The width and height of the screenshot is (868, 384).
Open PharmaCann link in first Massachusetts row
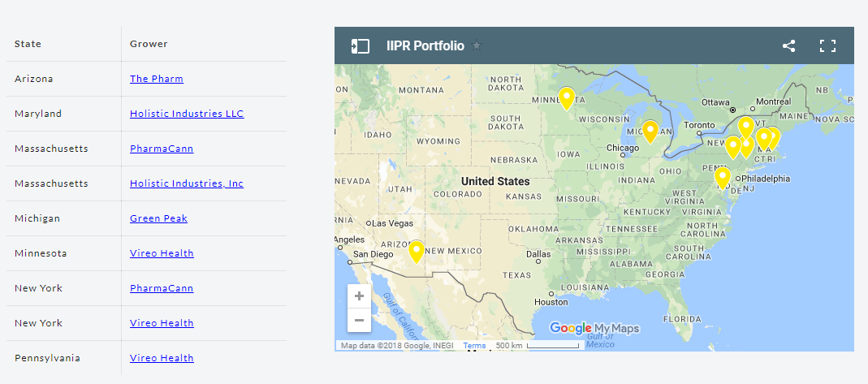pos(162,149)
